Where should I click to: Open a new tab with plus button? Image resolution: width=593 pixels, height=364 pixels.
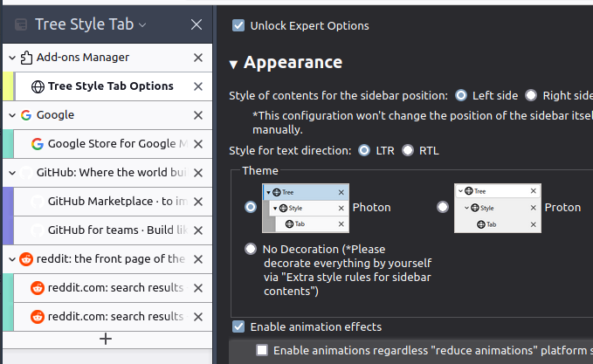tap(106, 339)
